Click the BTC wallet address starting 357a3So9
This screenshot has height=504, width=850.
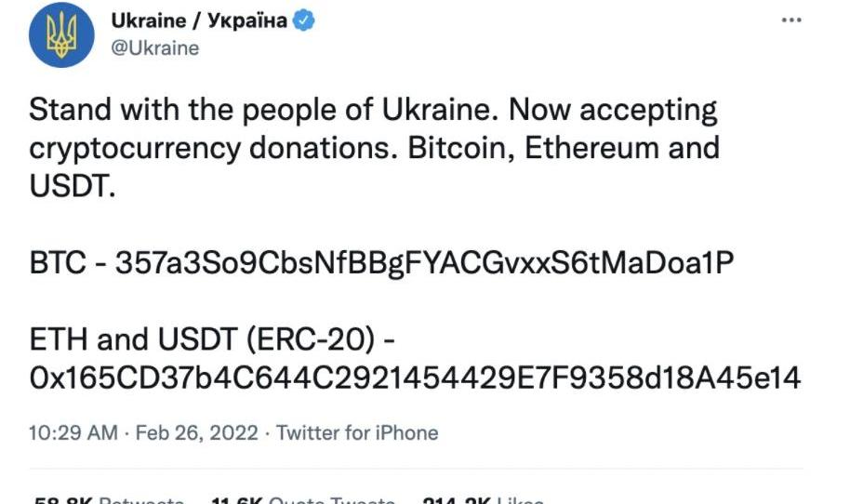(x=424, y=263)
